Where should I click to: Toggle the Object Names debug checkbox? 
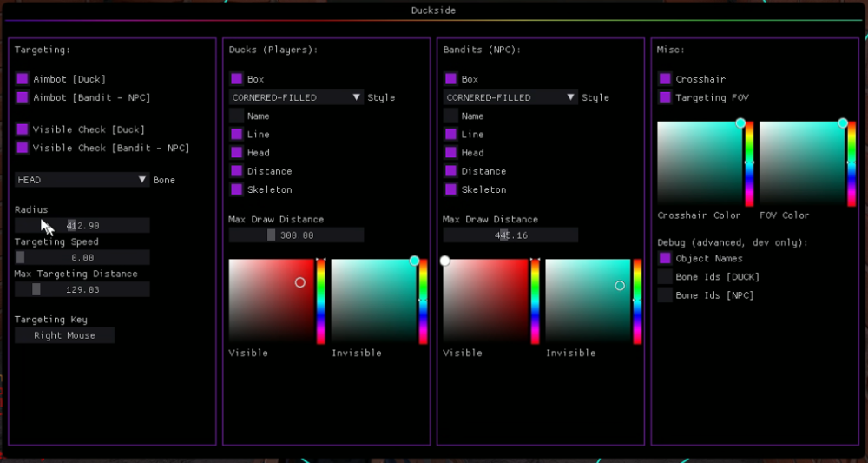coord(665,258)
